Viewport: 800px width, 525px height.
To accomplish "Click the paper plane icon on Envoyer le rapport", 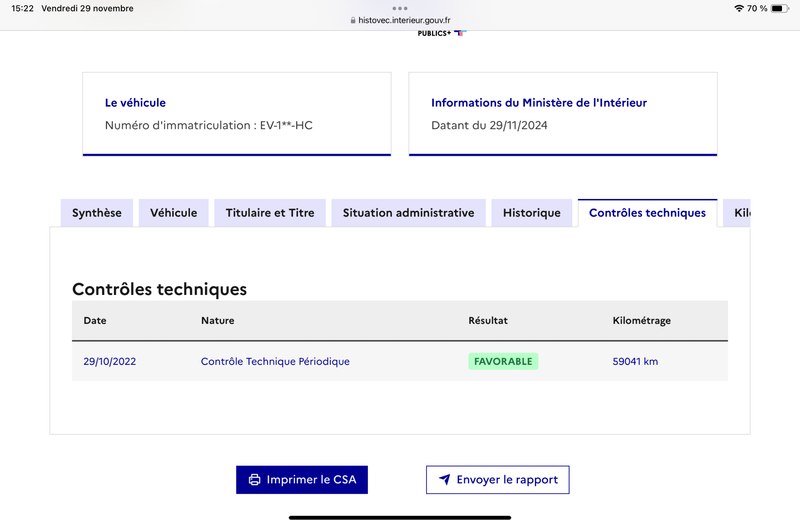I will [x=445, y=480].
